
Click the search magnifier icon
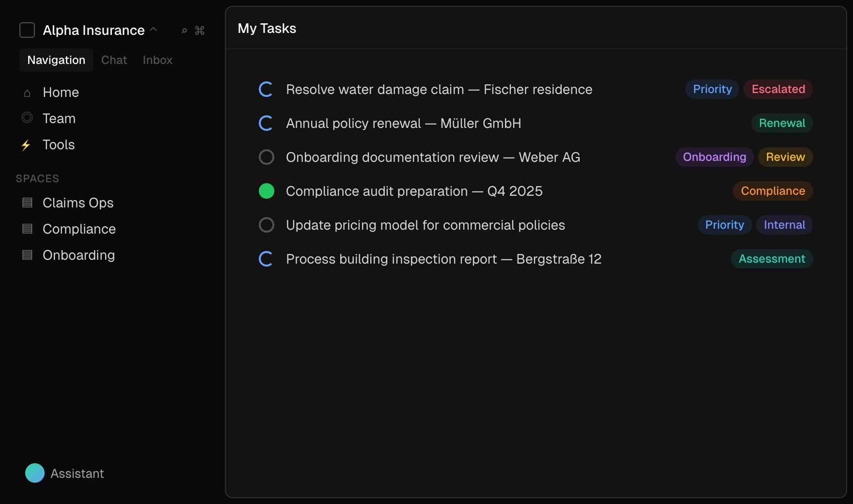[184, 31]
